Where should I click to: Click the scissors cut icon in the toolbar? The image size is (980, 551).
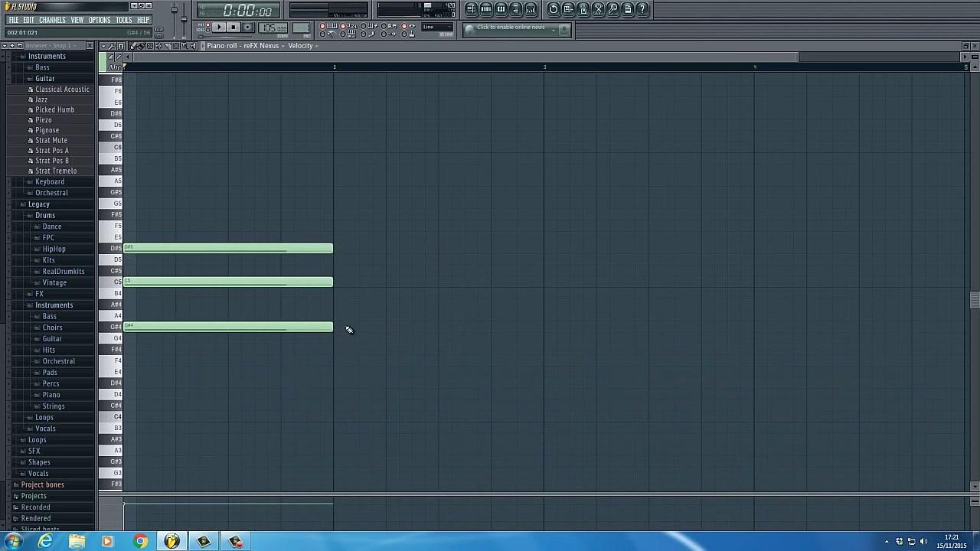click(x=597, y=8)
